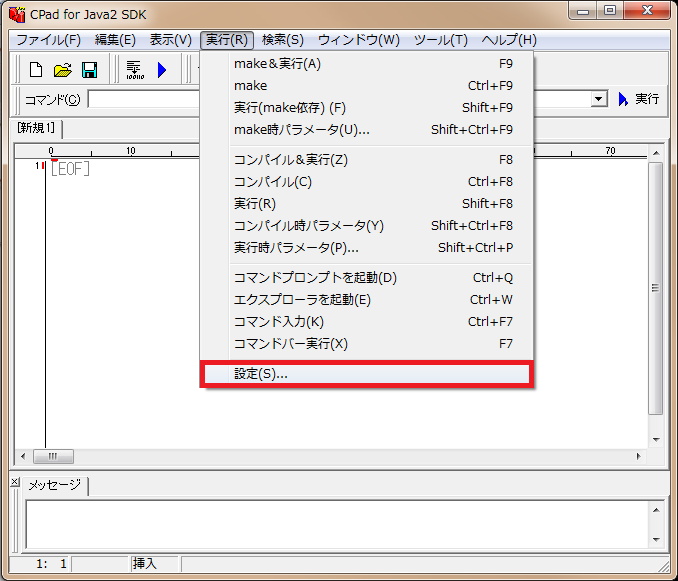The image size is (678, 581).
Task: Click the CPad app icon in title bar
Action: point(17,15)
